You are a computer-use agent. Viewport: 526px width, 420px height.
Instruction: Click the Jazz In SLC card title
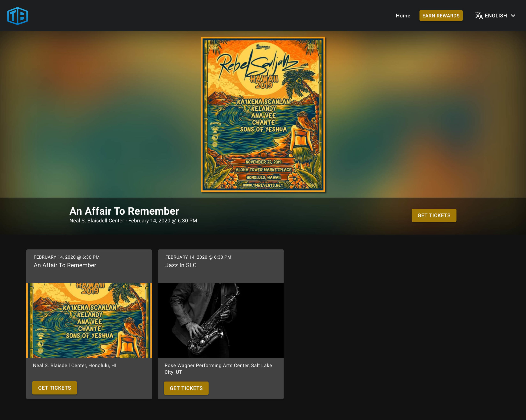click(181, 265)
